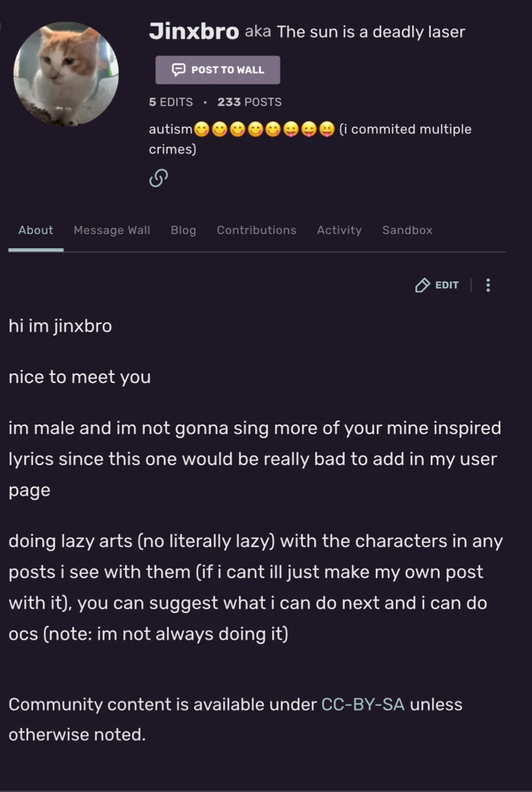532x792 pixels.
Task: Click the "Community content is available" footer text
Action: [x=162, y=704]
